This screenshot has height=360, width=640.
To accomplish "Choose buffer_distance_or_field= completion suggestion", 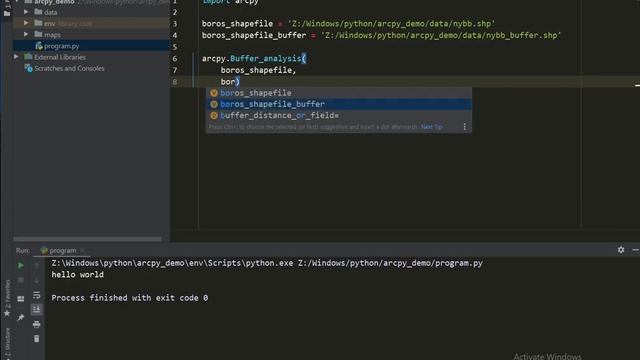I will [x=339, y=116].
